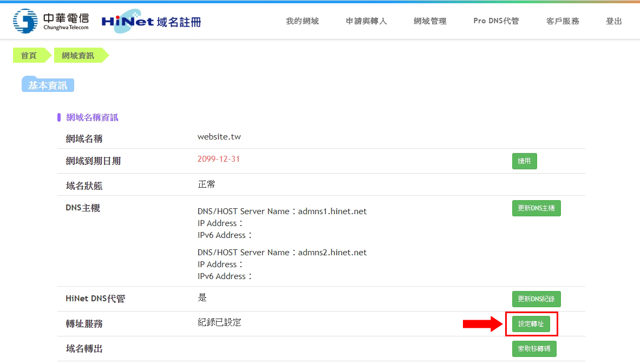The width and height of the screenshot is (640, 364).
Task: Select 網域管理 in the navigation bar
Action: click(x=430, y=21)
